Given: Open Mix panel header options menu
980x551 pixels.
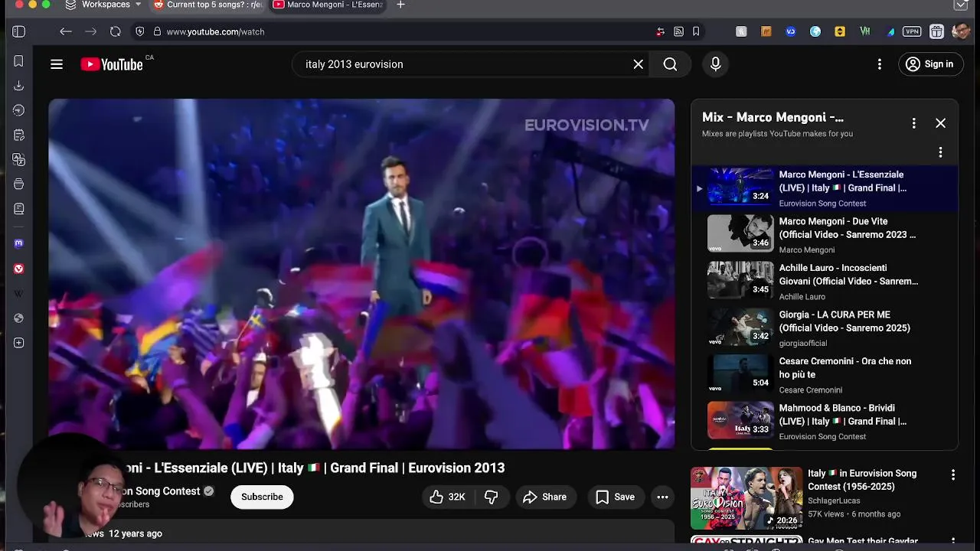Looking at the screenshot, I should [x=913, y=123].
